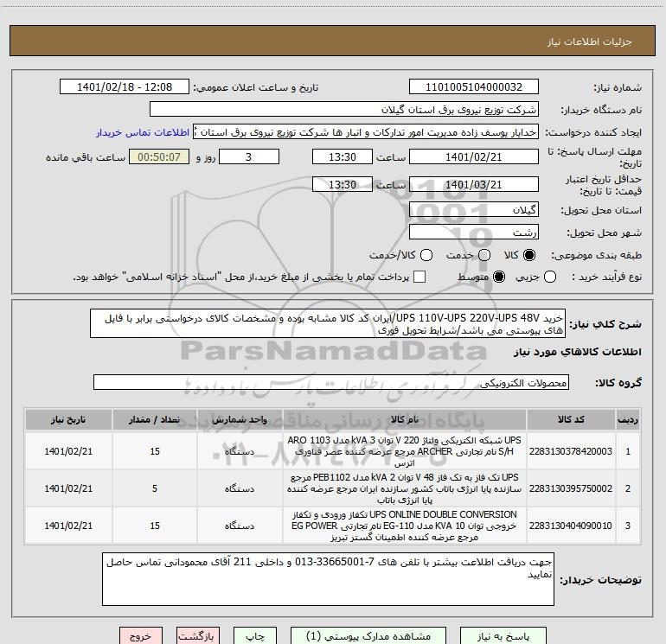Choose جزیی purchase process type
This screenshot has width=666, height=644.
549,277
